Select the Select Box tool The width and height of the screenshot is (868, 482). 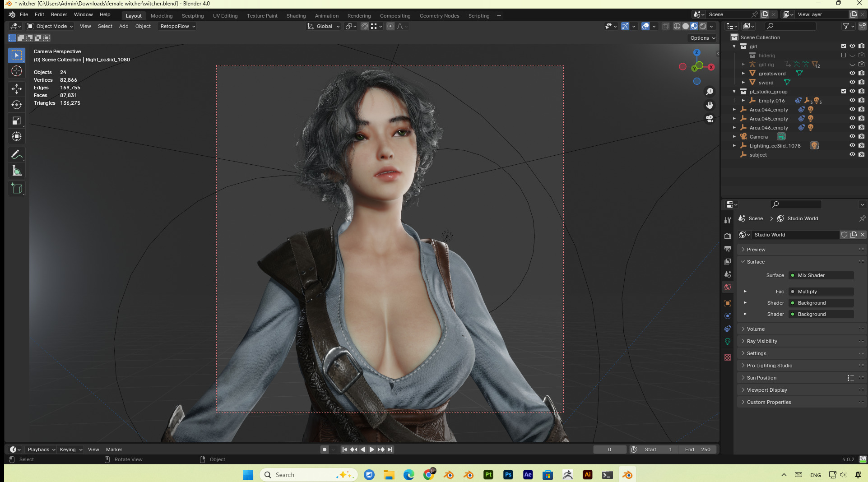click(x=17, y=55)
